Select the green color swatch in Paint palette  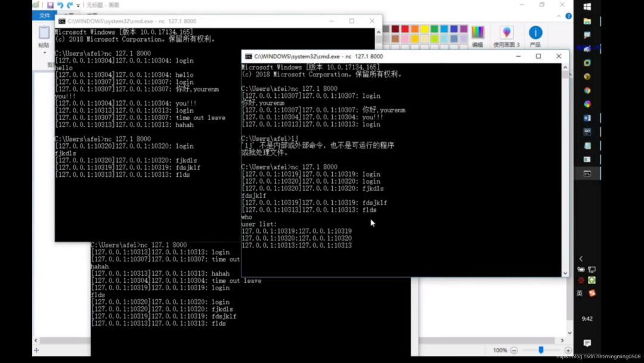[x=434, y=29]
